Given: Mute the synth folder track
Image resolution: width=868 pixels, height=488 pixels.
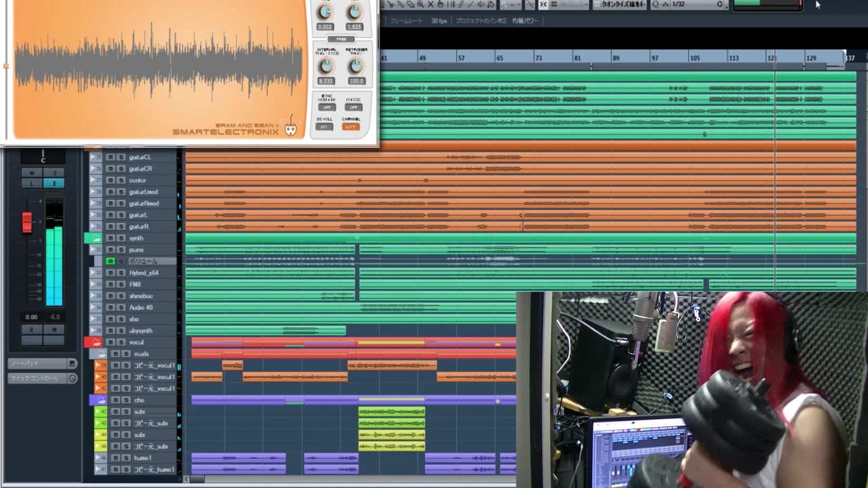Looking at the screenshot, I should click(111, 239).
